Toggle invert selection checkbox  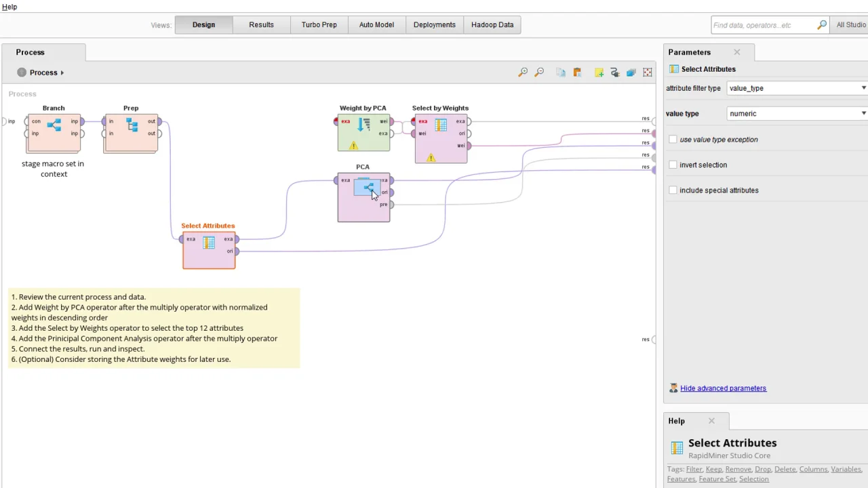click(673, 165)
